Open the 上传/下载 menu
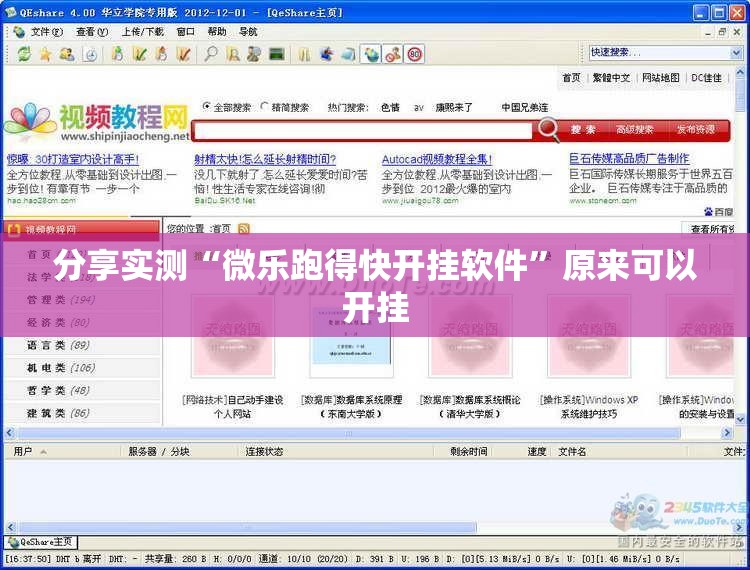Image resolution: width=750 pixels, height=570 pixels. [142, 31]
